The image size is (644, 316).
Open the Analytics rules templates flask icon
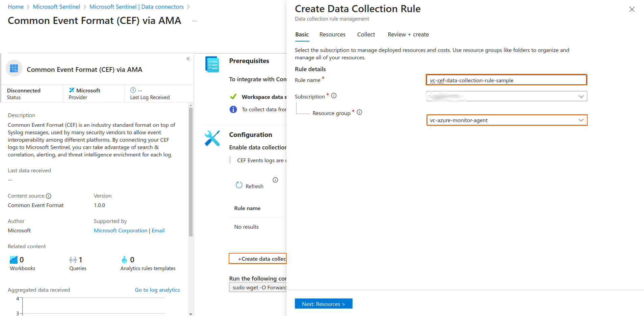click(124, 260)
